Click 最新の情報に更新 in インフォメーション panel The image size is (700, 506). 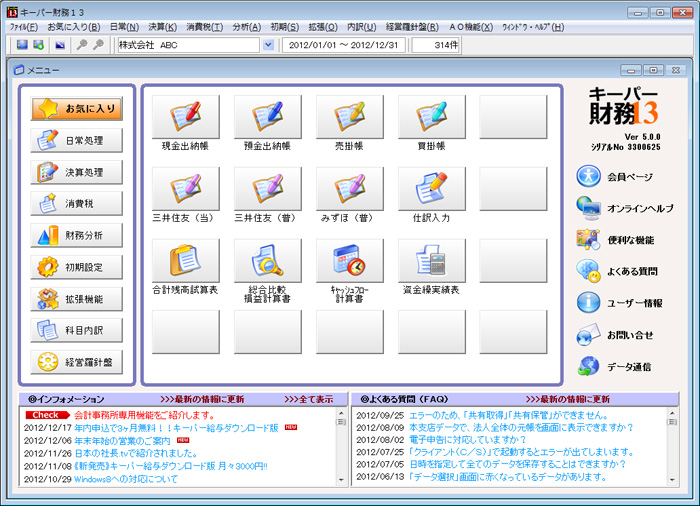point(202,399)
